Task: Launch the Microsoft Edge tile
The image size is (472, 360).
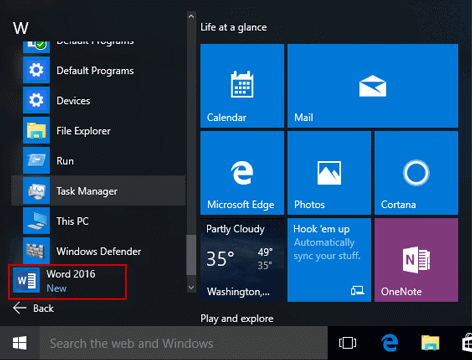Action: coord(242,173)
